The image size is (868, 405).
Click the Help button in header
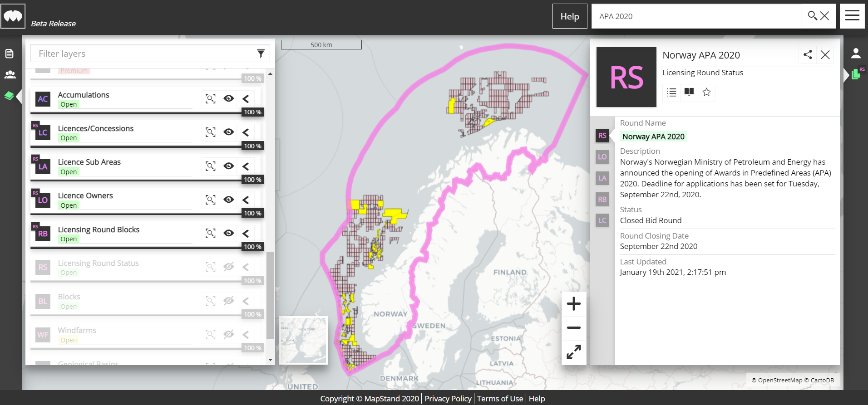569,16
